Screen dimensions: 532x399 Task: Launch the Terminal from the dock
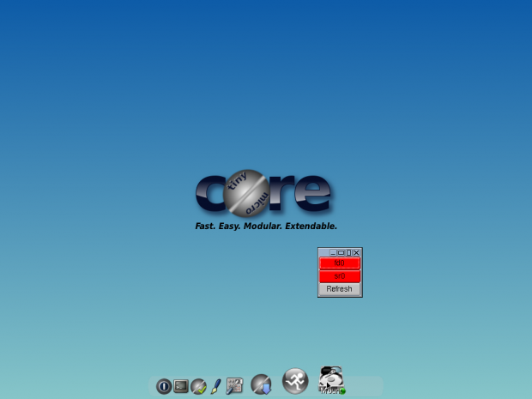[x=181, y=386]
